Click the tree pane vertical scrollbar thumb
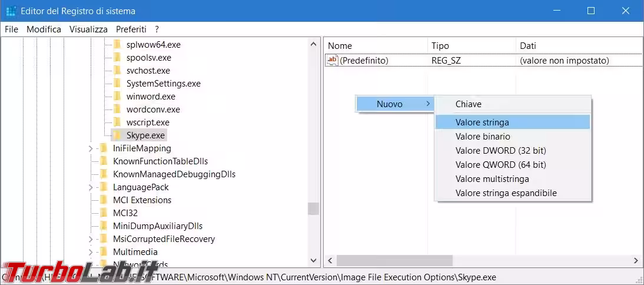This screenshot has height=285, width=644. pos(313,208)
